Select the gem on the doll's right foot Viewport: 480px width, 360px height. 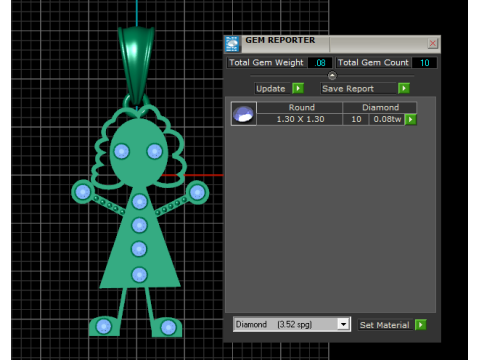168,327
